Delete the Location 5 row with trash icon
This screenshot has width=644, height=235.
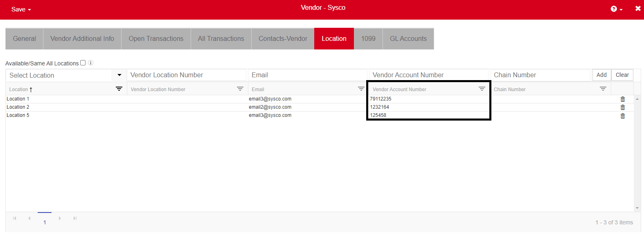tap(623, 116)
